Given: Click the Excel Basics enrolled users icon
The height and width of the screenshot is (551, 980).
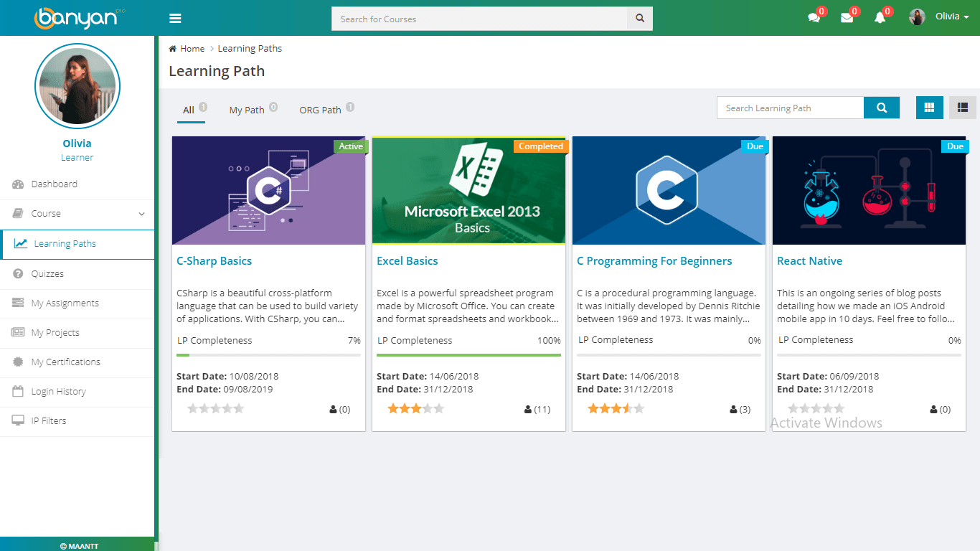Looking at the screenshot, I should coord(528,410).
